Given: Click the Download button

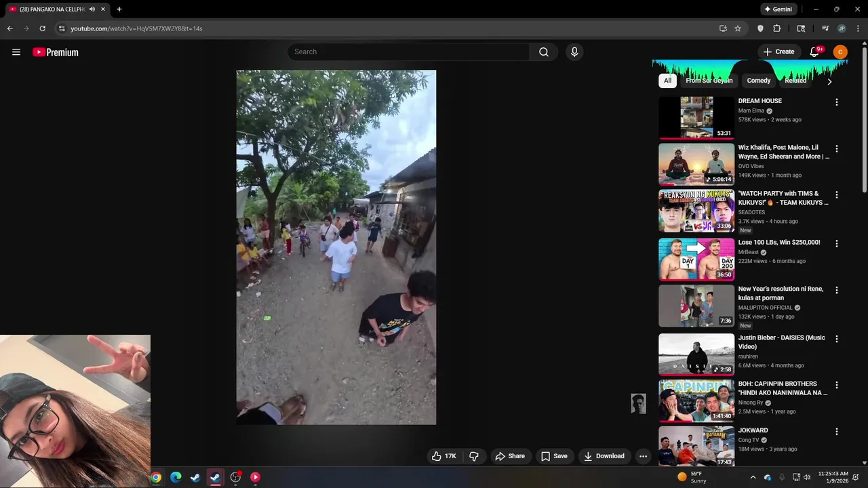Looking at the screenshot, I should (604, 456).
